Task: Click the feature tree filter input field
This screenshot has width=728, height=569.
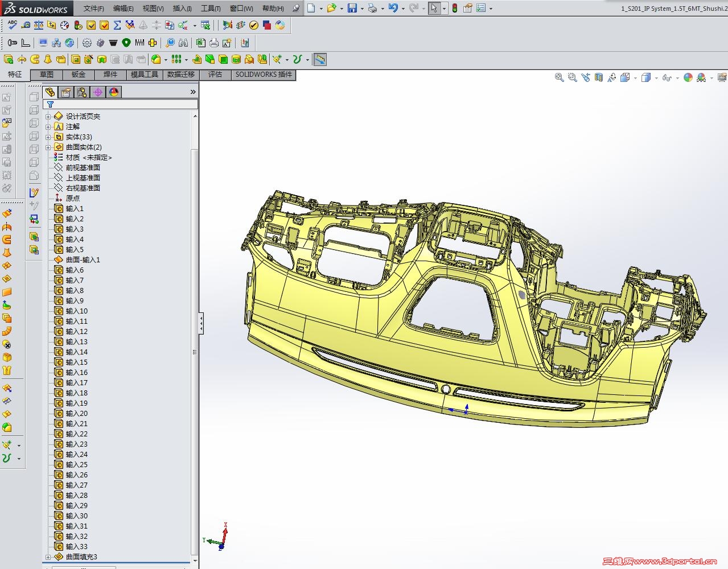Action: click(x=125, y=104)
